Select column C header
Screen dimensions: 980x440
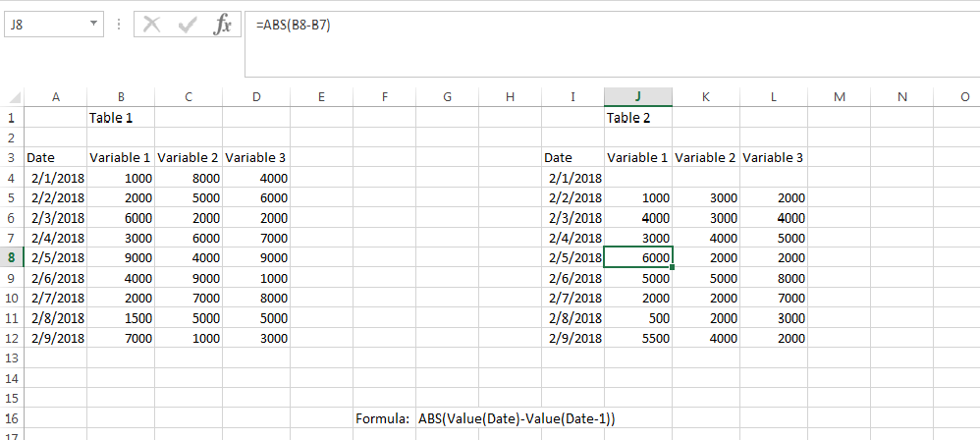pyautogui.click(x=189, y=97)
